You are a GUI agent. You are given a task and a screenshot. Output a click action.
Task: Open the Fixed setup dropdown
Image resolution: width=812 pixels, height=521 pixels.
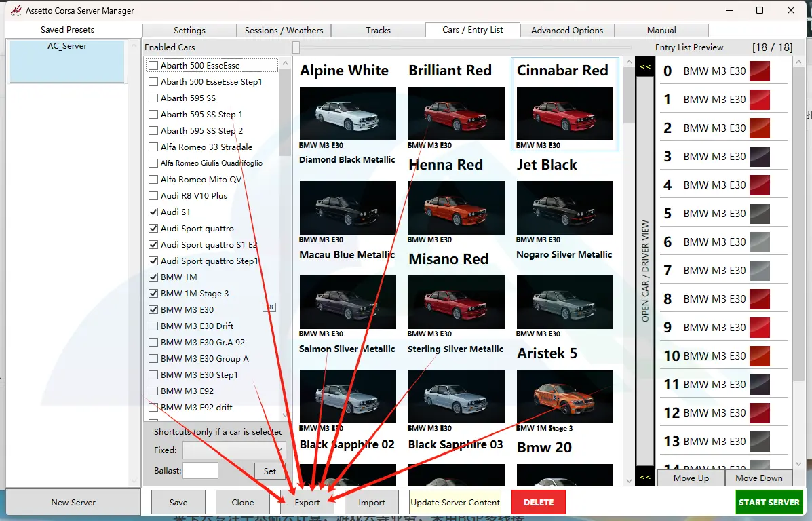click(234, 450)
